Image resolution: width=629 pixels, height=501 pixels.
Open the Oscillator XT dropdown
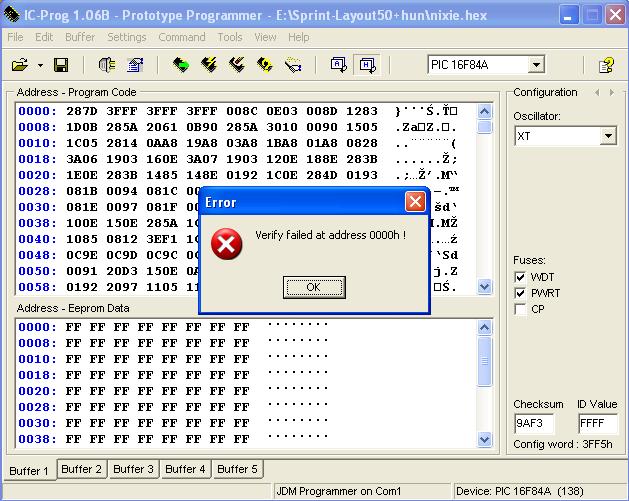coord(608,136)
